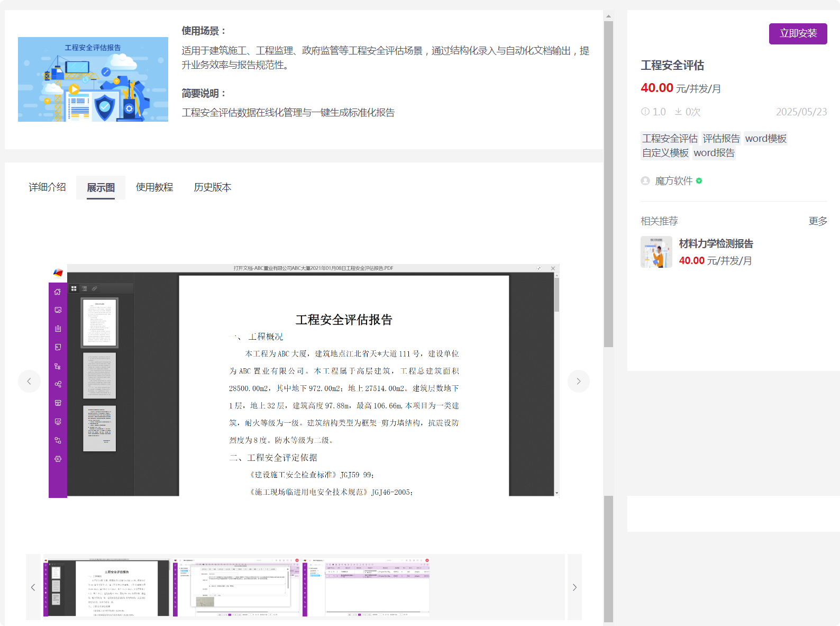Click the word模板 tag
Screen dimensions: 840x626
point(765,138)
